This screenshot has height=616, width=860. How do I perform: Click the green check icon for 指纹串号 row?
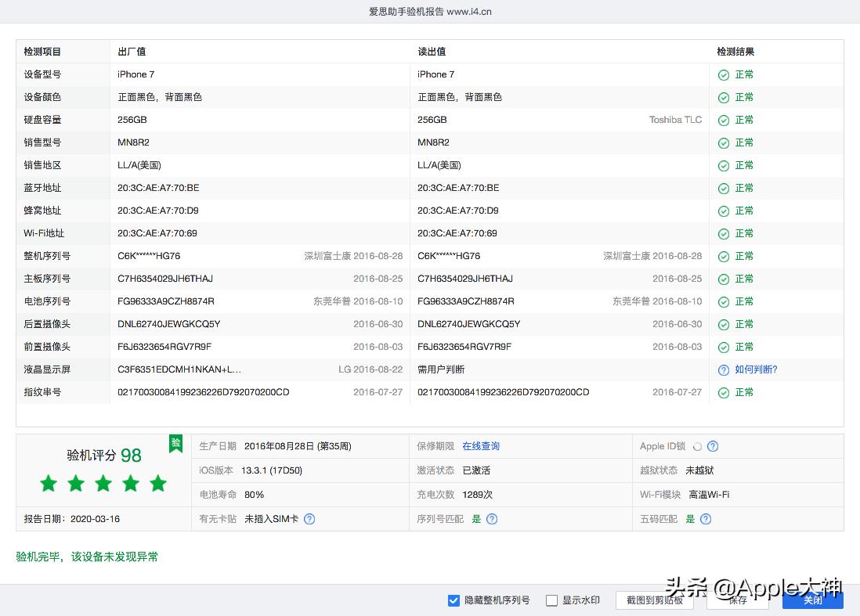point(723,392)
